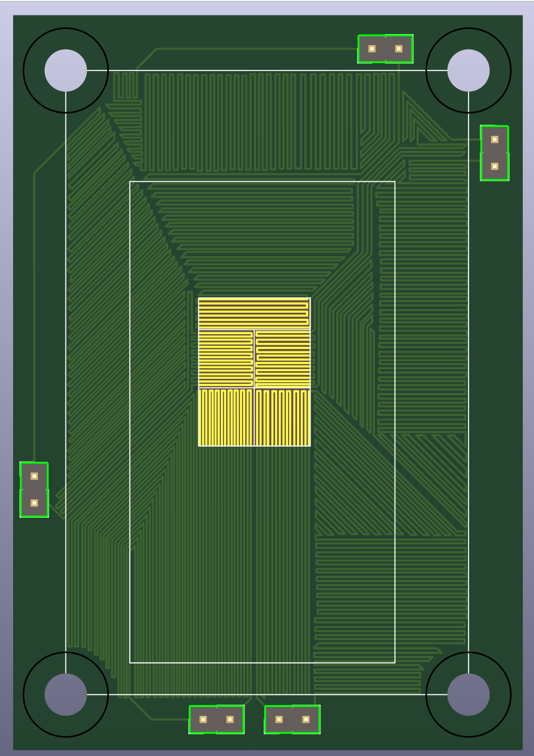The width and height of the screenshot is (534, 756).
Task: Click right pad of bottom-right connector
Action: pos(306,720)
